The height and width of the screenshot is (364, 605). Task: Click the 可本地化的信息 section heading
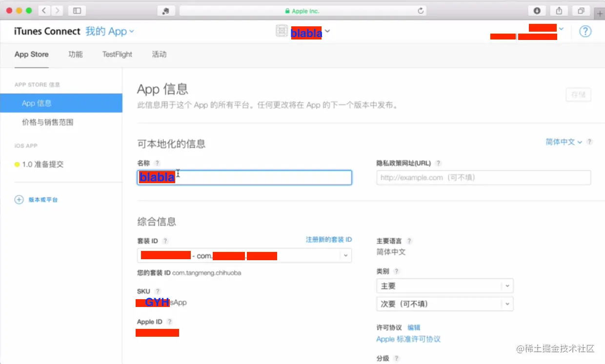(171, 144)
